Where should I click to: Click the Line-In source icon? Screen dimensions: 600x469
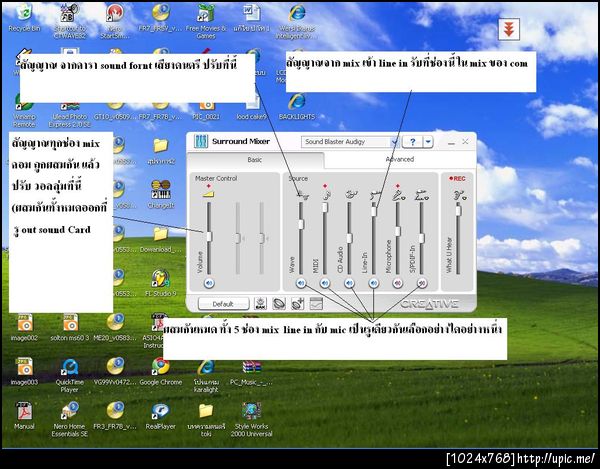pos(374,195)
